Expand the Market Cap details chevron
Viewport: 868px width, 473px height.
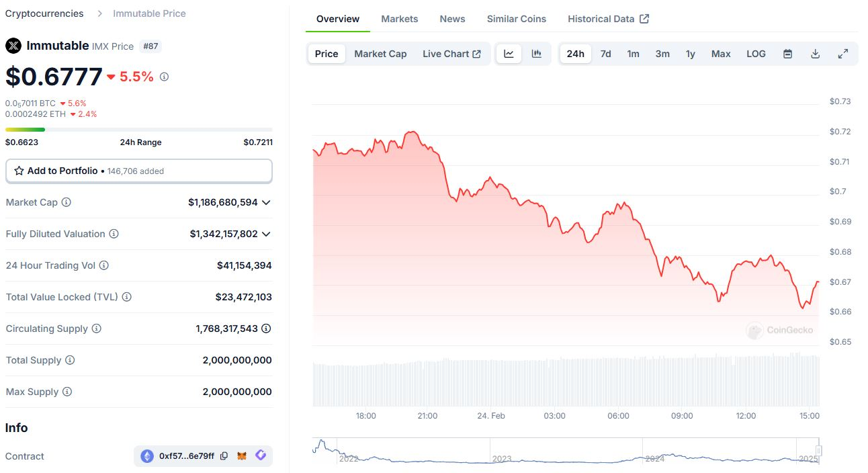tap(266, 202)
